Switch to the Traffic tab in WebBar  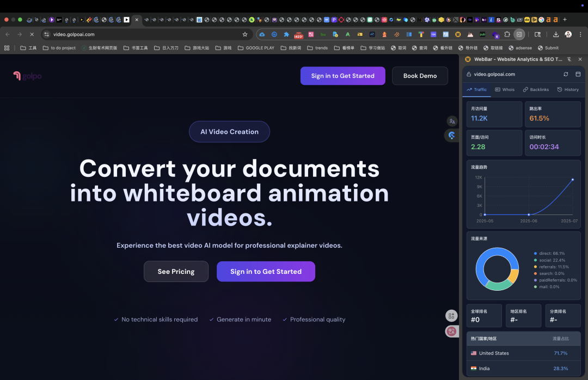(476, 90)
